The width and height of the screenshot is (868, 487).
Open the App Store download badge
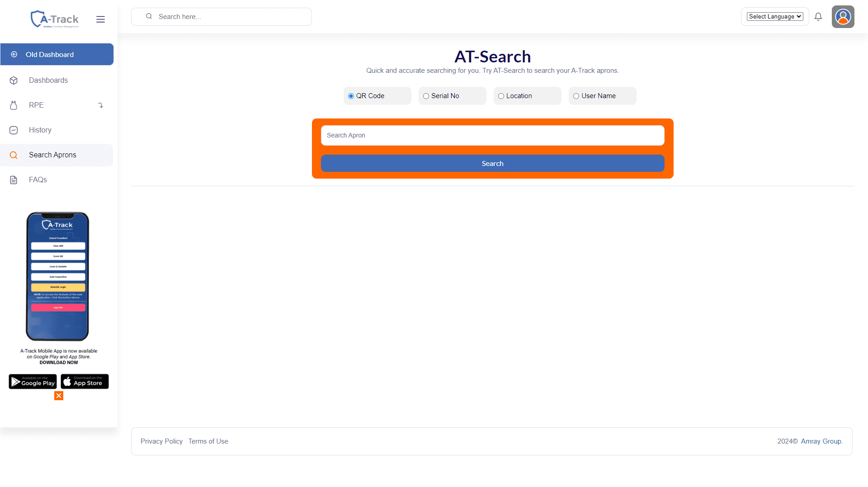click(x=85, y=381)
